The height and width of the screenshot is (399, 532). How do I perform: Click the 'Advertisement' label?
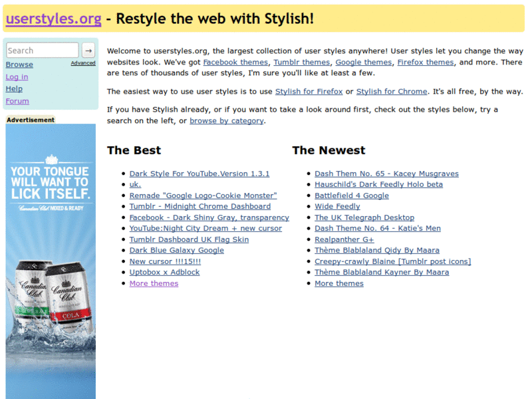coord(31,120)
